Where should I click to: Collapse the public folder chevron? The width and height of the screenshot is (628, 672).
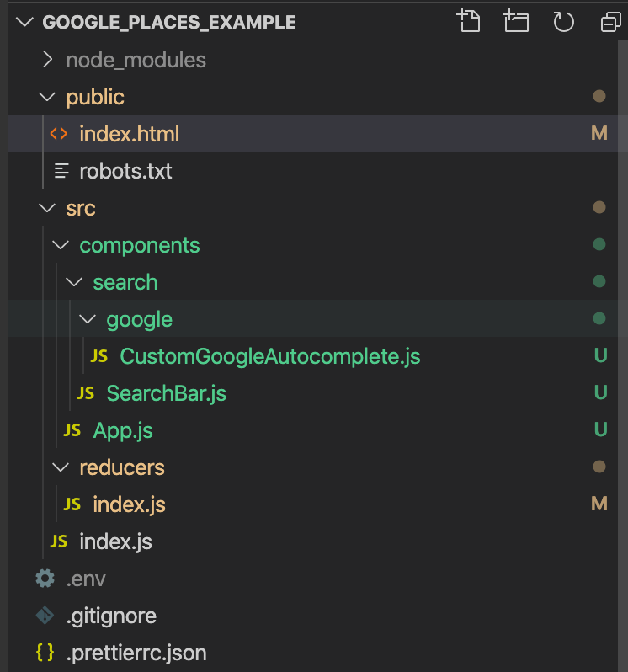47,97
